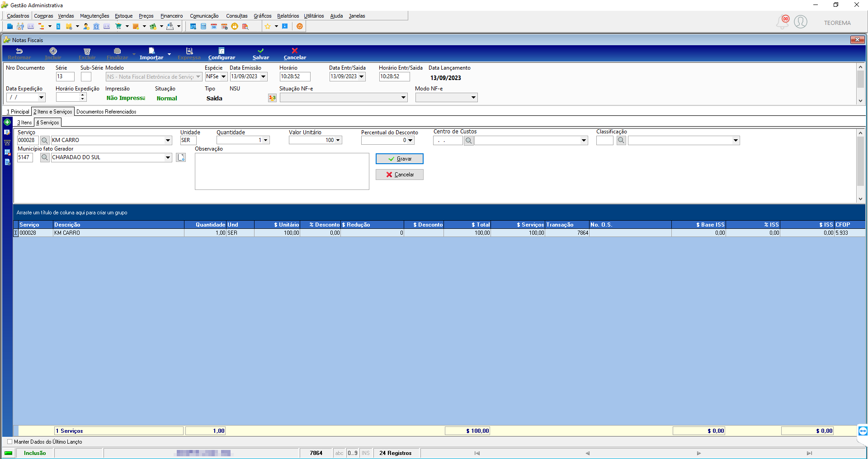The height and width of the screenshot is (459, 868).
Task: Open the Quantidade dropdown arrow
Action: click(266, 140)
